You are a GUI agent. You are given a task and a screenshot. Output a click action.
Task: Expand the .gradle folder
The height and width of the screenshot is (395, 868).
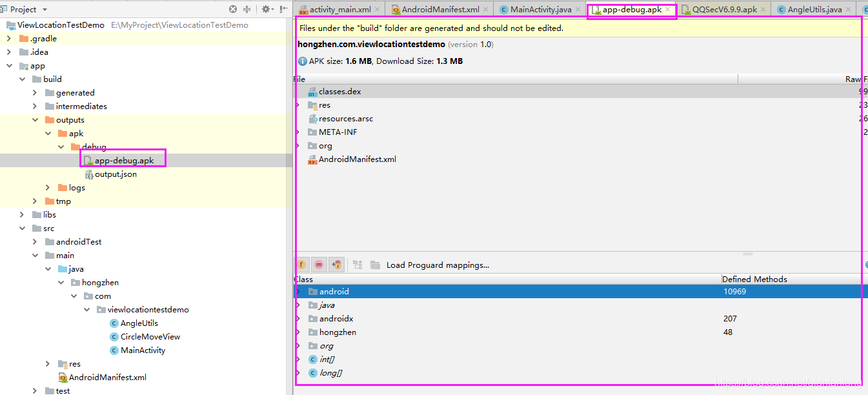pos(9,39)
